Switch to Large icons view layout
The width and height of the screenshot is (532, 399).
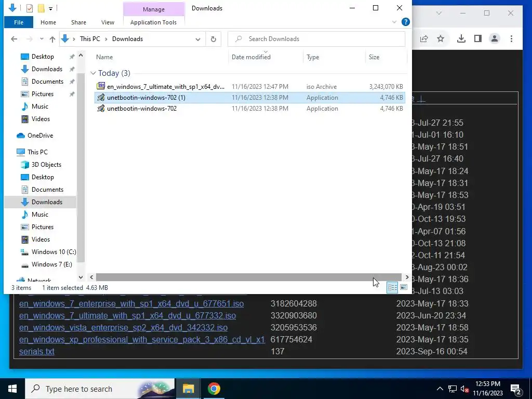click(x=403, y=287)
